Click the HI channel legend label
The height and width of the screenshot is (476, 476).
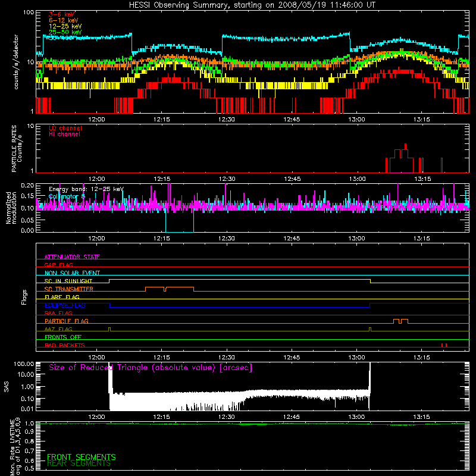point(64,134)
